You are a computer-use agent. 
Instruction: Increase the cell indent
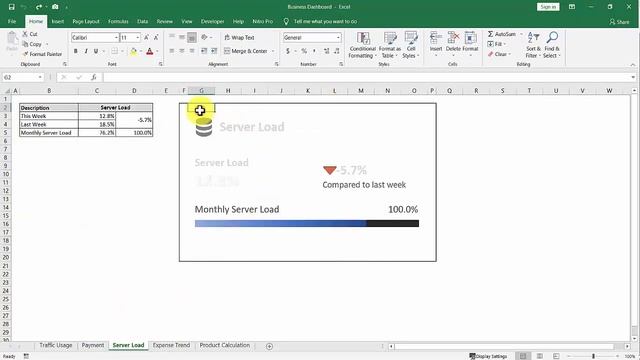(214, 51)
